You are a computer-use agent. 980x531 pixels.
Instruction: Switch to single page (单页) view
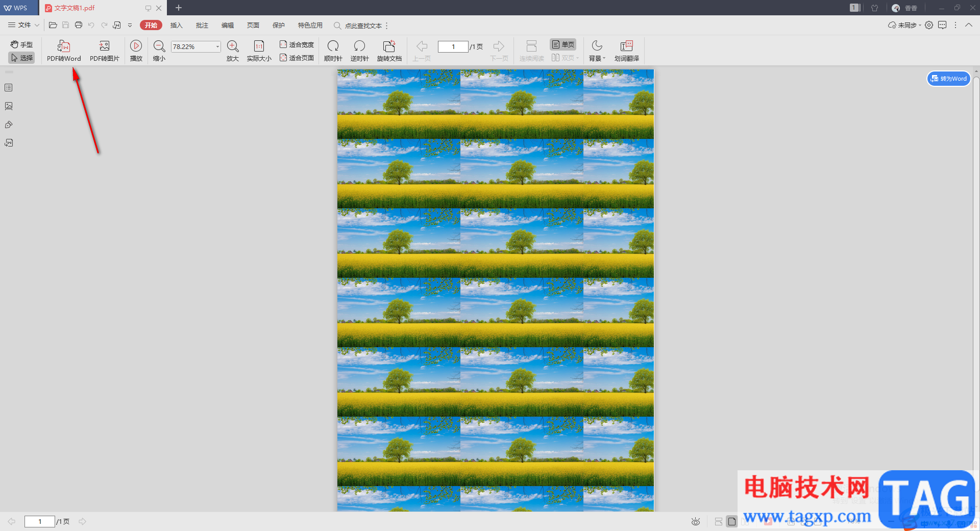563,44
